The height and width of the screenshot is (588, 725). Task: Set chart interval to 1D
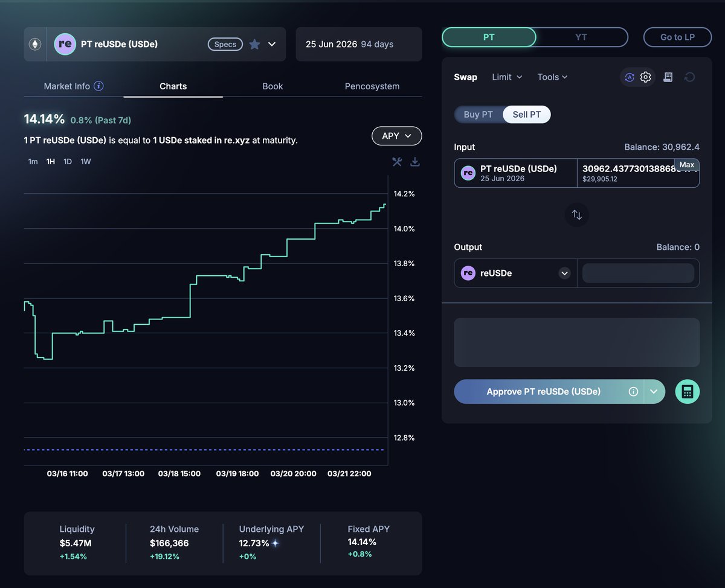point(68,161)
